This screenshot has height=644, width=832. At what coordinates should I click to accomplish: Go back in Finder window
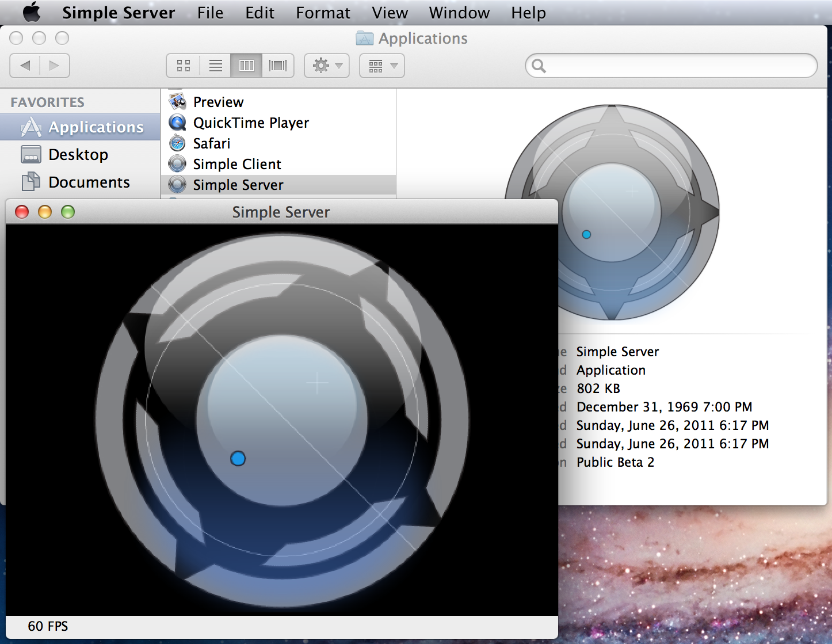pyautogui.click(x=25, y=66)
